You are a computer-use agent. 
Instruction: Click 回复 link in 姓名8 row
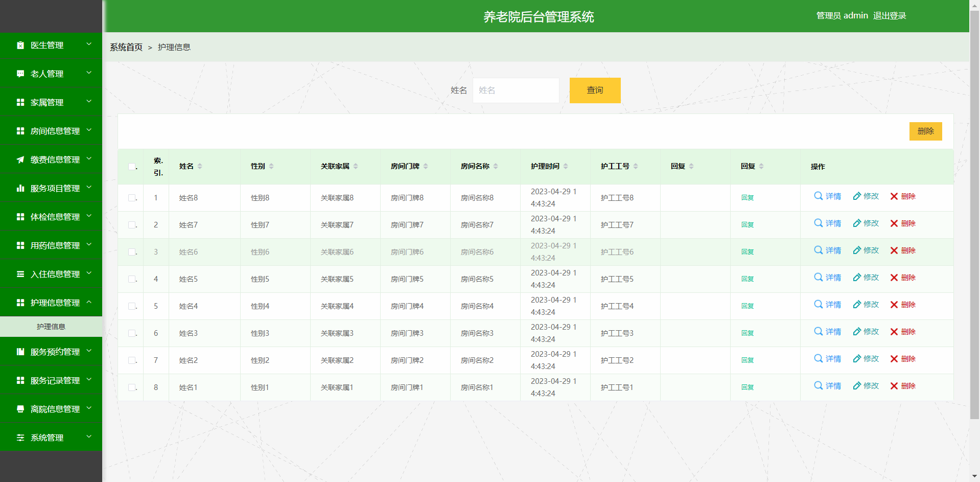pyautogui.click(x=748, y=198)
